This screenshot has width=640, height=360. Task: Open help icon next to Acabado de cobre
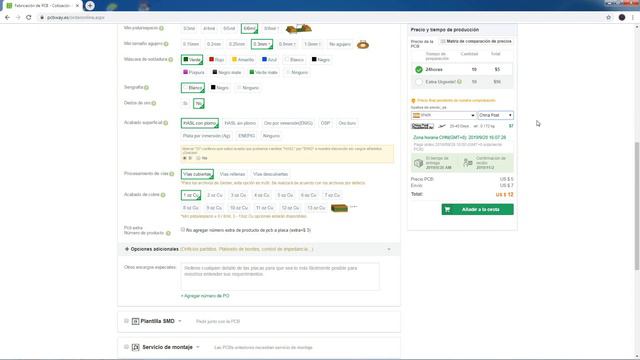click(x=163, y=195)
